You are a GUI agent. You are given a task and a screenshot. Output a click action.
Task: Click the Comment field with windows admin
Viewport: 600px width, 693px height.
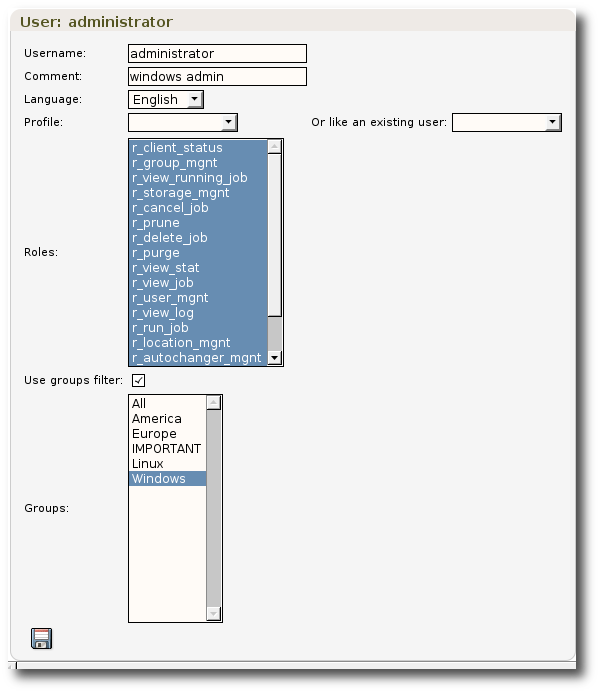pyautogui.click(x=217, y=76)
